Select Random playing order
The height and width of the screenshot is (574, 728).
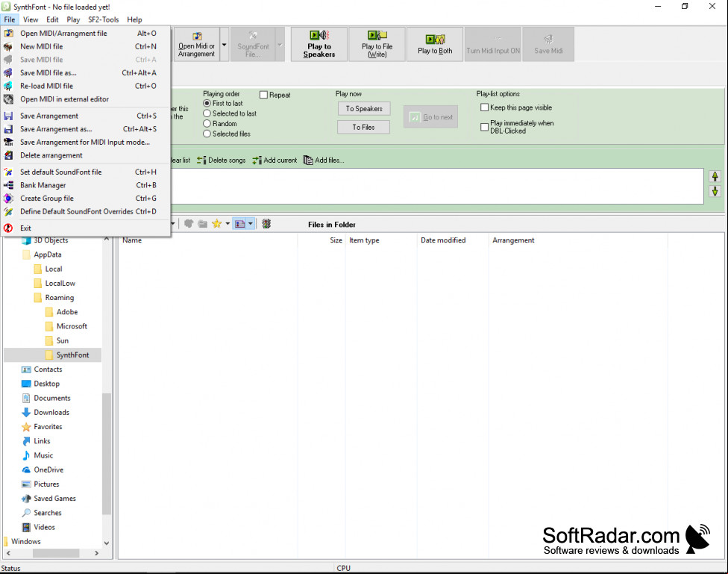point(207,124)
